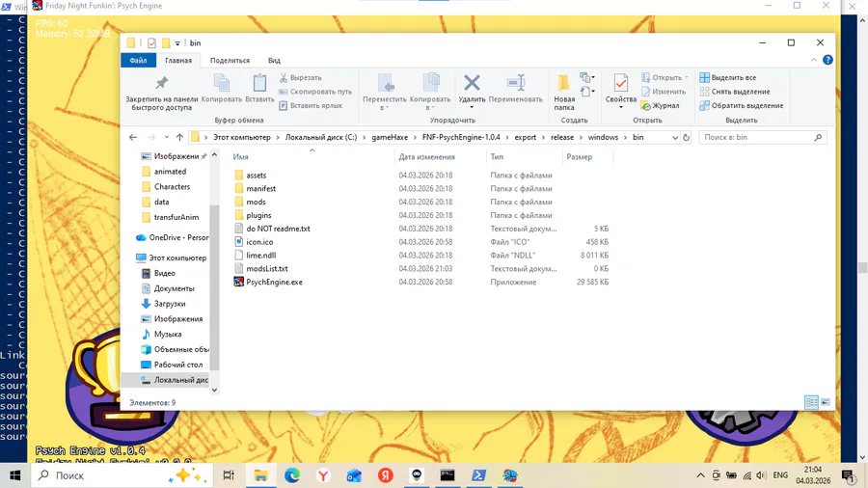
Task: Create Новая папка from ribbon
Action: tap(564, 93)
